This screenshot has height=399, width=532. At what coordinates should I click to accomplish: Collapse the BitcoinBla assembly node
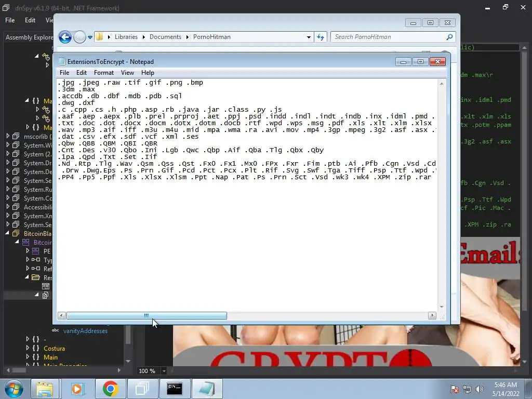point(7,233)
